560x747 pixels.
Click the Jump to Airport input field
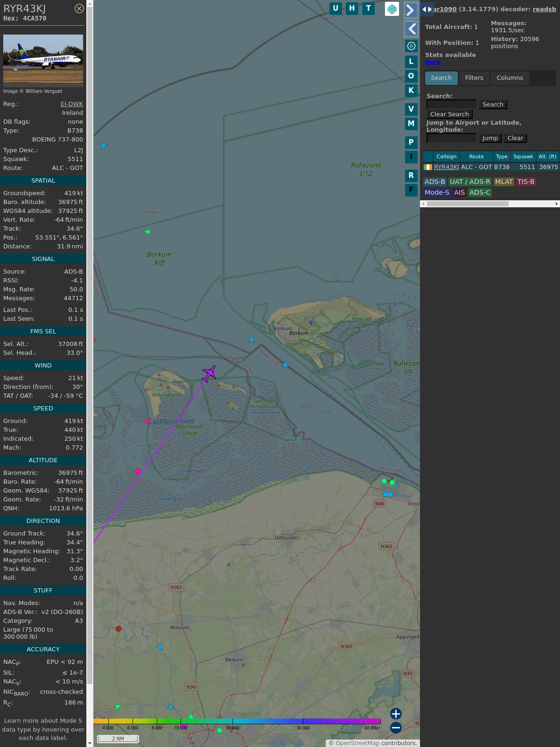coord(451,138)
